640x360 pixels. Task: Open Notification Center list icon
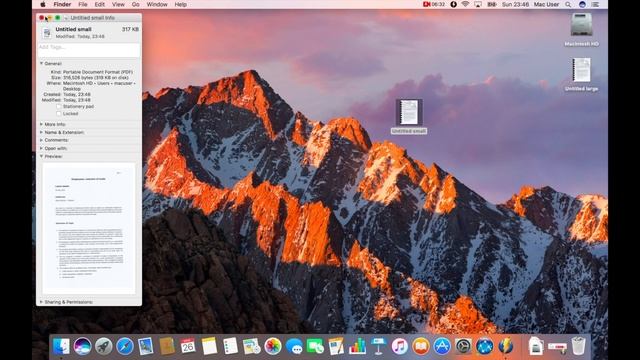tap(596, 4)
